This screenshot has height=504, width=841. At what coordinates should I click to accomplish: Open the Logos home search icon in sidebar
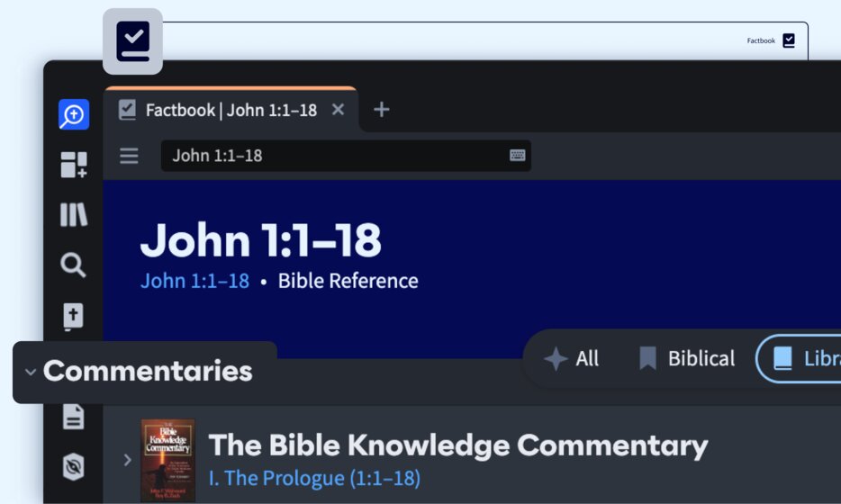coord(74,114)
